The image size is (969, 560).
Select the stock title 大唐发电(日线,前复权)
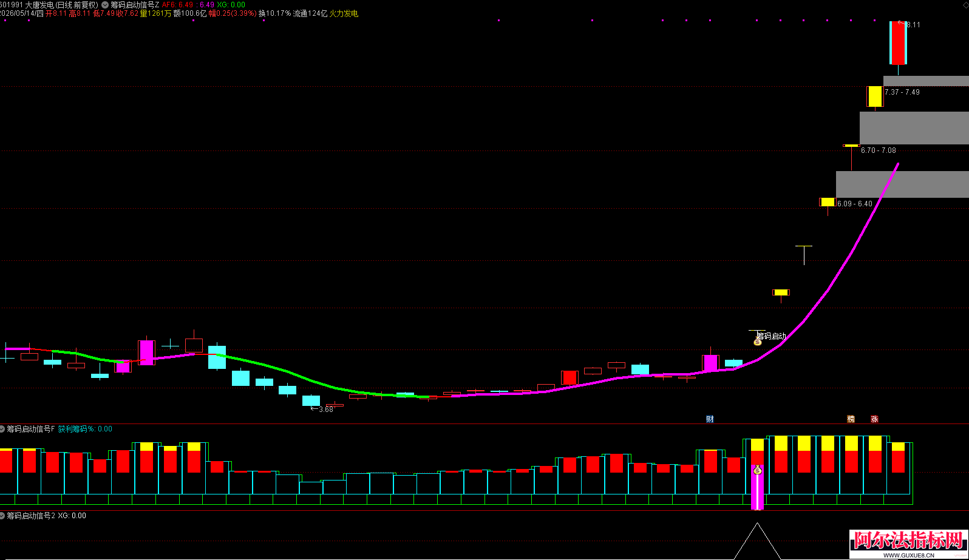tap(61, 5)
